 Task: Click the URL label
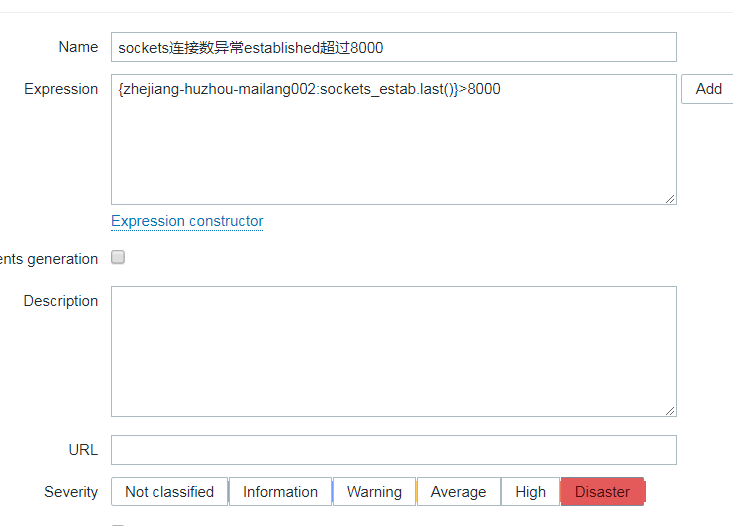(83, 450)
